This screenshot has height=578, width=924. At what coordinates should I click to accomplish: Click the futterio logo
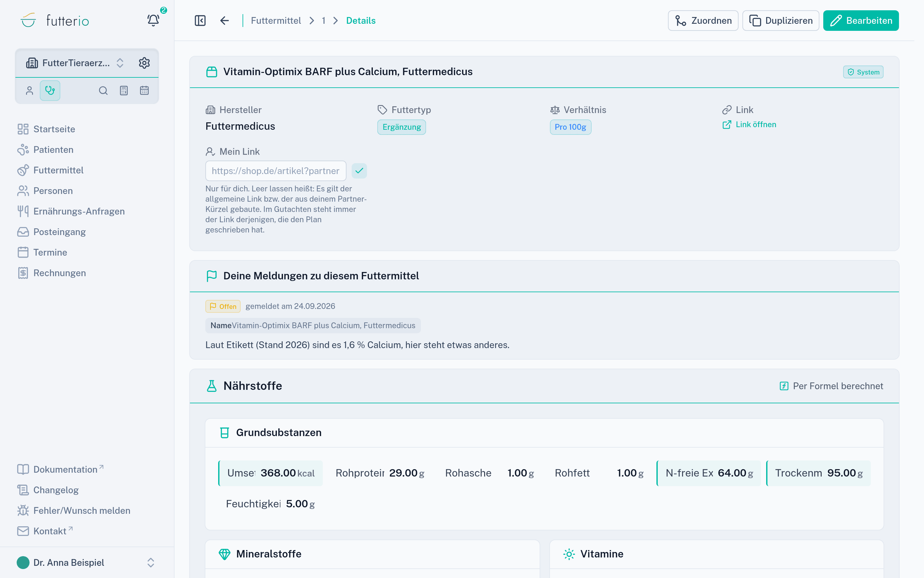point(55,20)
